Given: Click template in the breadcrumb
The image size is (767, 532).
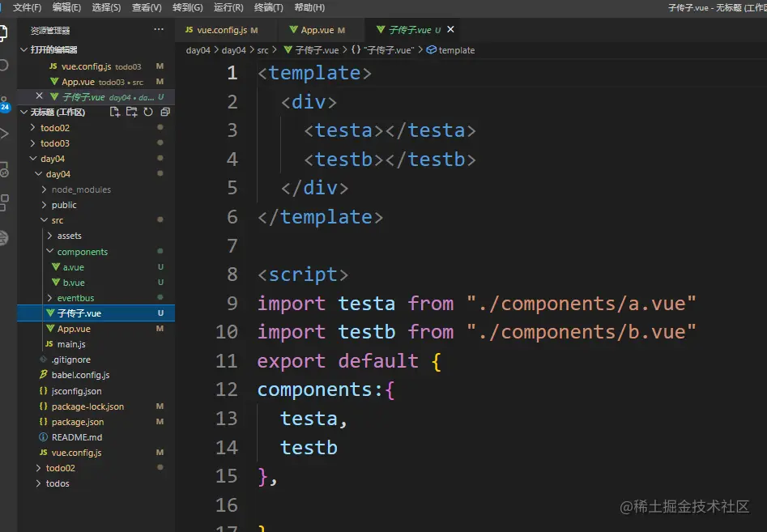Looking at the screenshot, I should click(456, 50).
